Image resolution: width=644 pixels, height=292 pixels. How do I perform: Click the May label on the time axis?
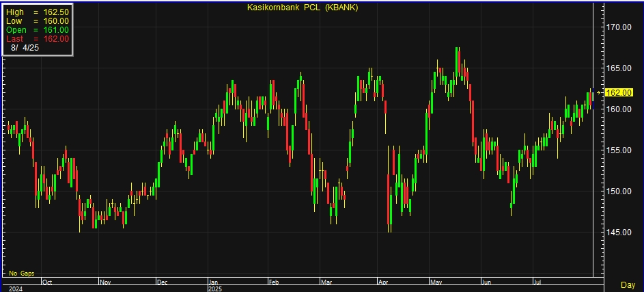point(436,282)
